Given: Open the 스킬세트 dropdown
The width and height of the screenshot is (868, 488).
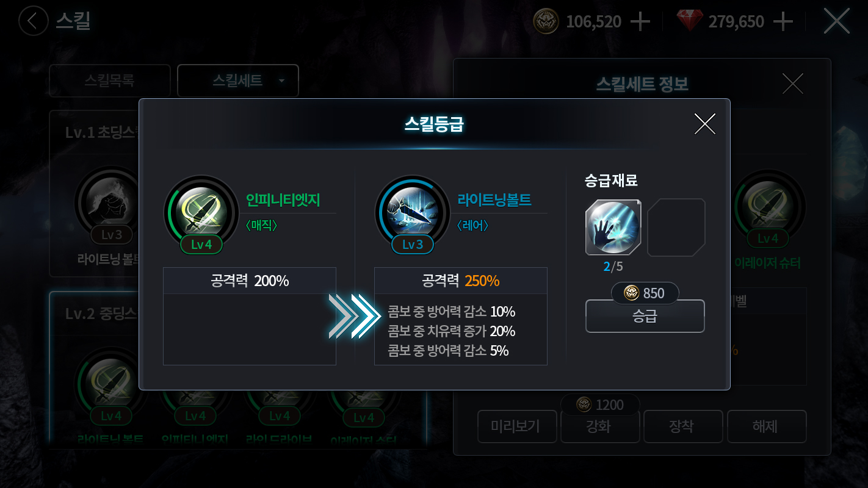Looking at the screenshot, I should coord(238,81).
